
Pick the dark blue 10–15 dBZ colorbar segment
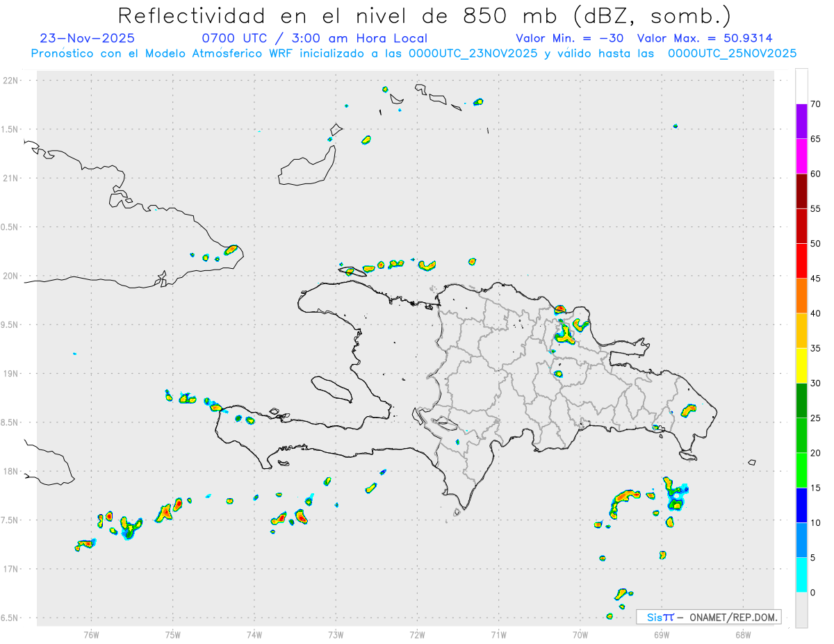801,506
